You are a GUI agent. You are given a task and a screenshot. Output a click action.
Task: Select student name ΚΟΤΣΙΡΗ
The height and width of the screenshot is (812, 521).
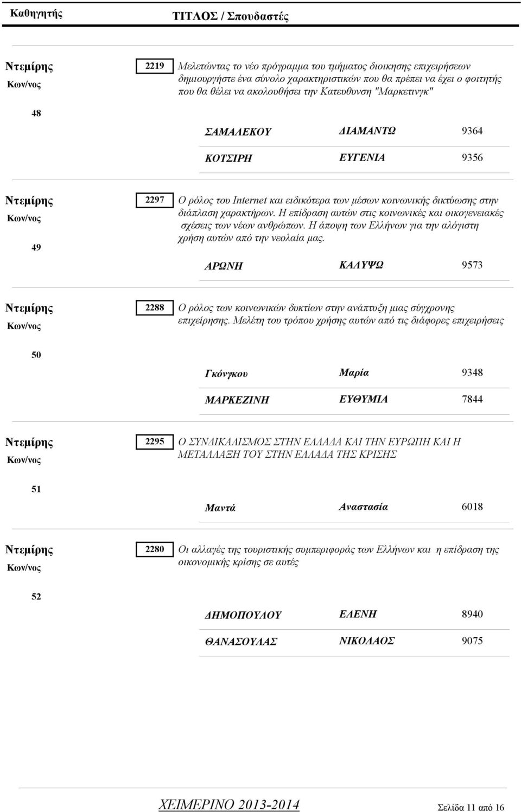pyautogui.click(x=228, y=158)
